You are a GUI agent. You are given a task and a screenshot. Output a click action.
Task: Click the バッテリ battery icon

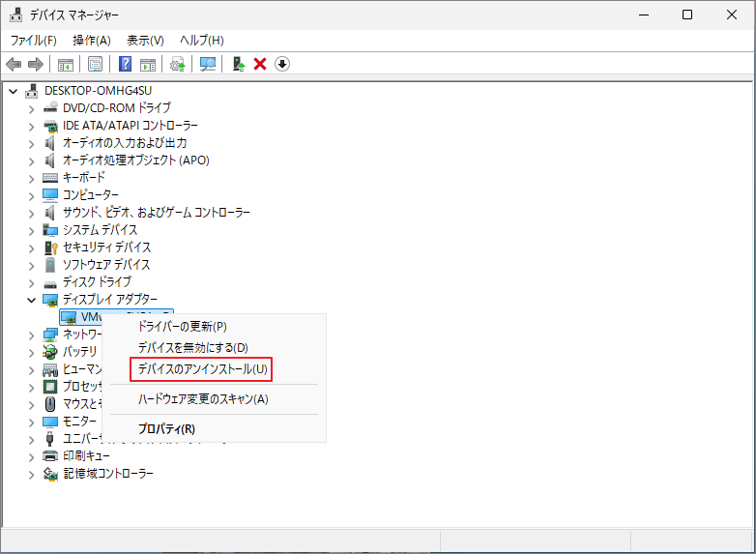point(50,352)
